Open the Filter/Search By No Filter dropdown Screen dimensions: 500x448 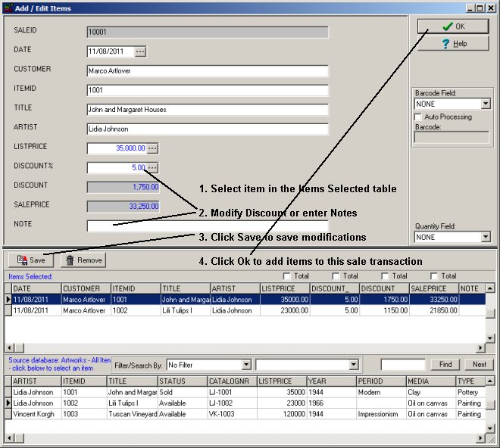point(246,365)
